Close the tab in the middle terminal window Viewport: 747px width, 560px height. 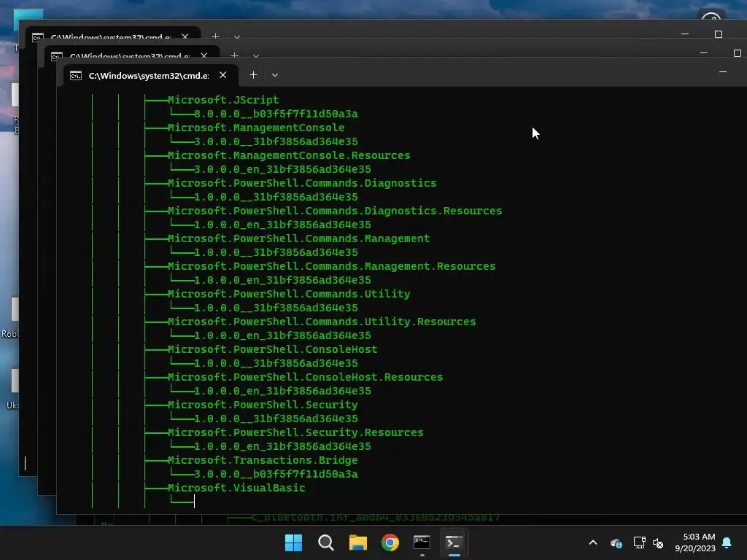[204, 55]
